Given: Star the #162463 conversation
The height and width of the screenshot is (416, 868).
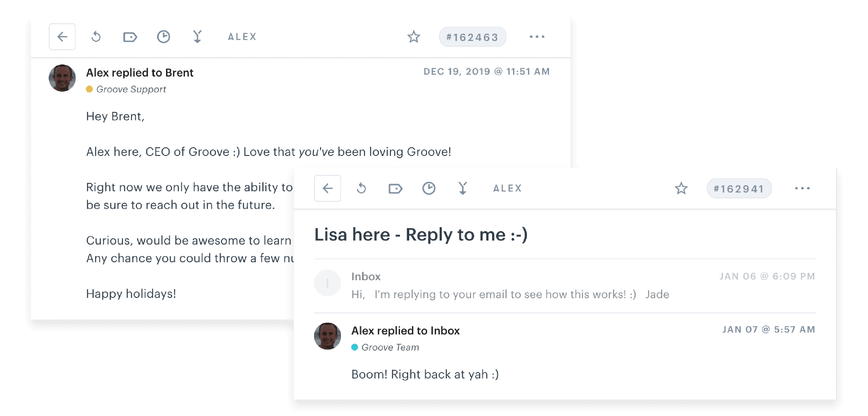Looking at the screenshot, I should point(413,37).
